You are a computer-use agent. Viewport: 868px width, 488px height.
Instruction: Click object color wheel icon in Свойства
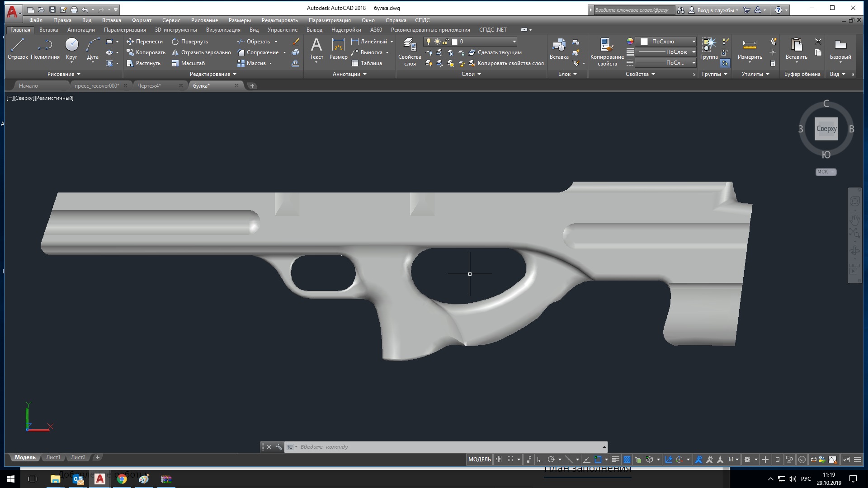[x=630, y=41]
